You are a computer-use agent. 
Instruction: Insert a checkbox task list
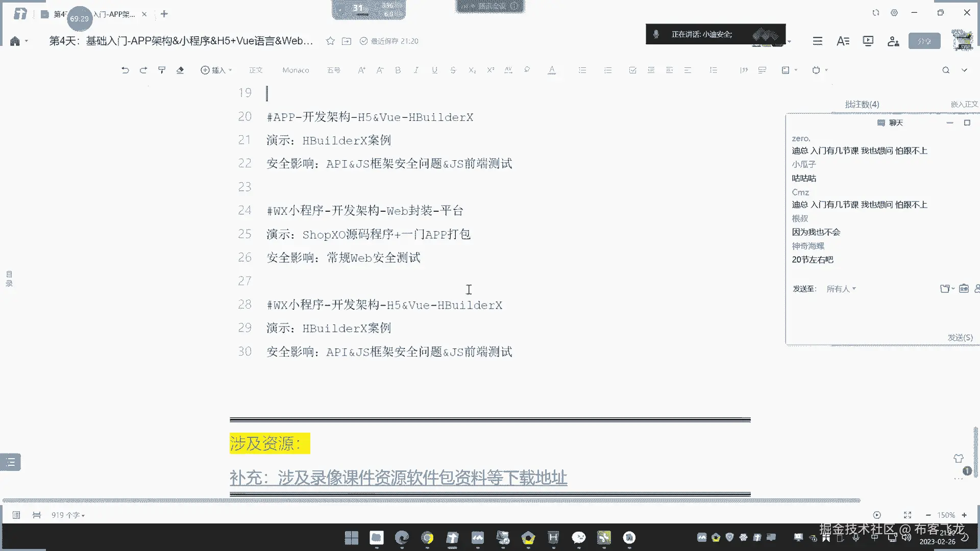632,70
